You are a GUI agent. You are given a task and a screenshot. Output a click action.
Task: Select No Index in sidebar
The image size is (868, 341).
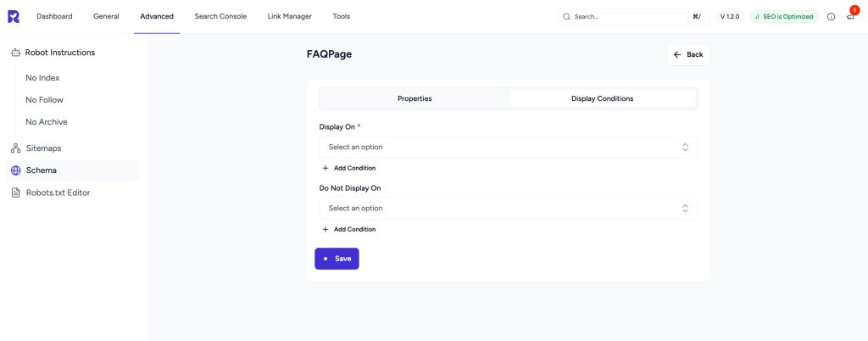coord(42,78)
